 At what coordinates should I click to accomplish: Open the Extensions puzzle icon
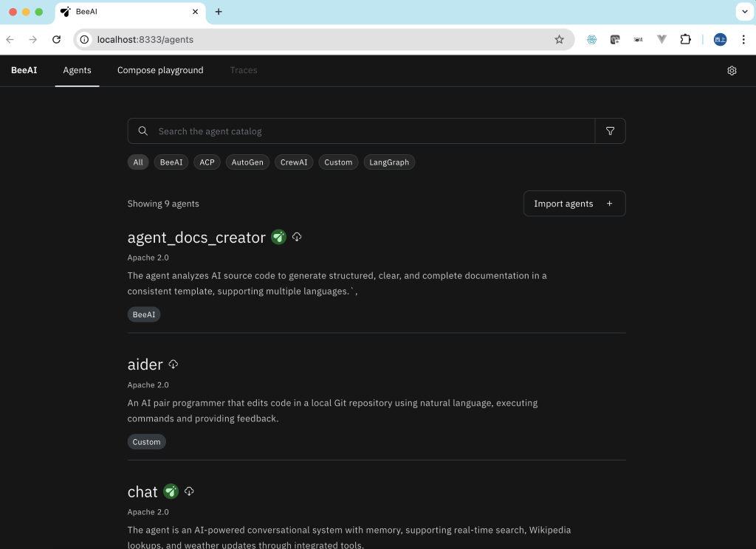pos(685,40)
